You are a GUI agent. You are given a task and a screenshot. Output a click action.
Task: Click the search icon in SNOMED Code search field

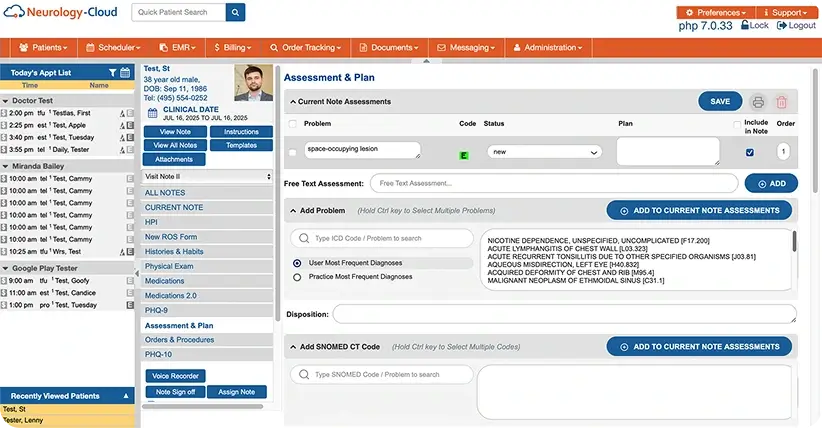point(304,374)
